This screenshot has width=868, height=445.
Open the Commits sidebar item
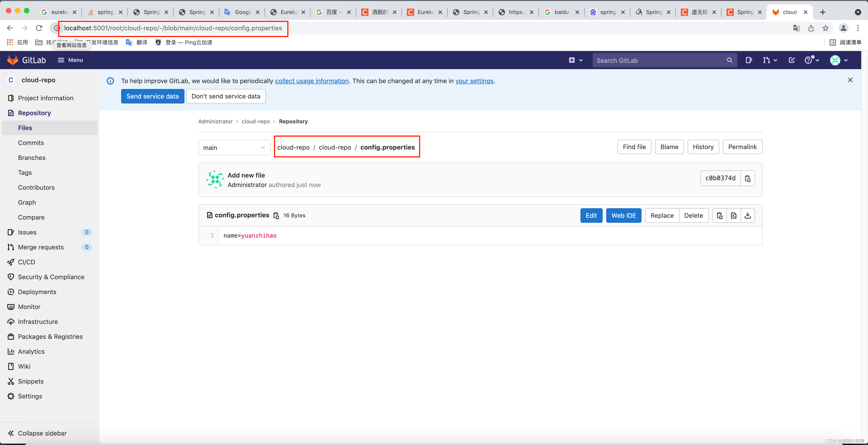(x=31, y=143)
